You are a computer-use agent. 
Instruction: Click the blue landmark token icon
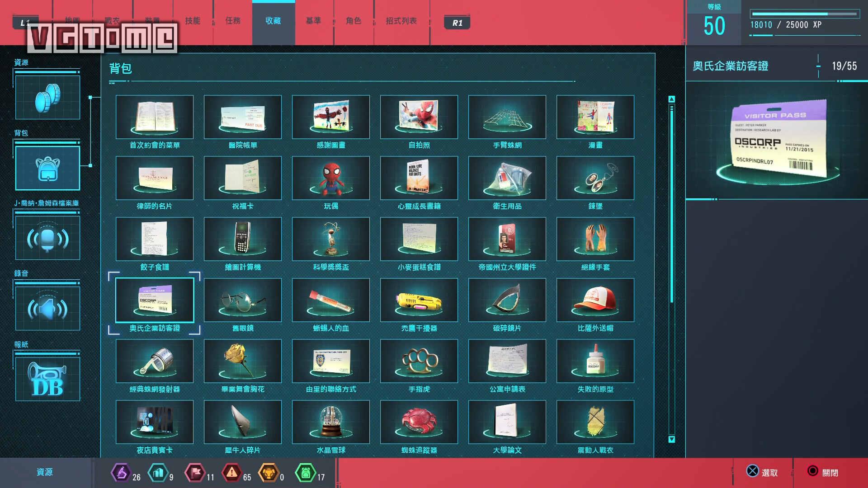tap(158, 473)
